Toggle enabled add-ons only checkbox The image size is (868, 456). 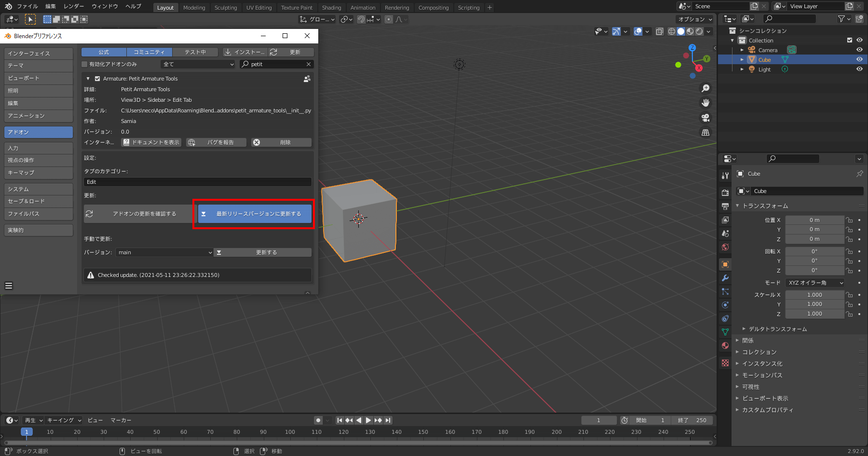point(84,64)
